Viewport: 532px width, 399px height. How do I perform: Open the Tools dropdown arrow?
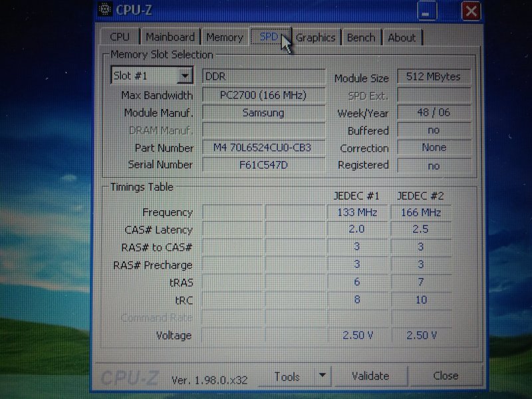pos(322,376)
